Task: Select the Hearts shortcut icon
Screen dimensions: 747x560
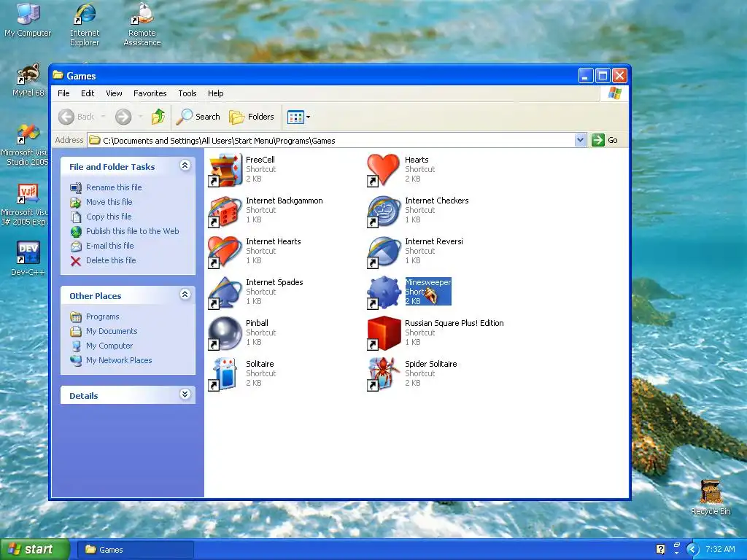Action: click(384, 170)
